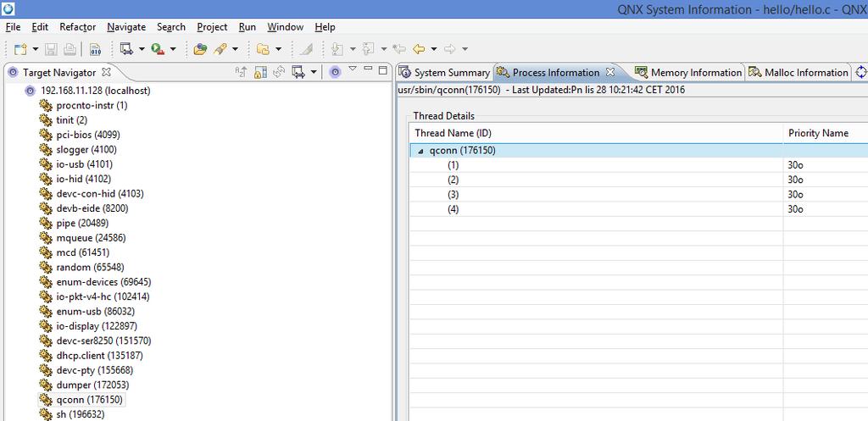Select the procnto-instr (1) process

pyautogui.click(x=92, y=105)
